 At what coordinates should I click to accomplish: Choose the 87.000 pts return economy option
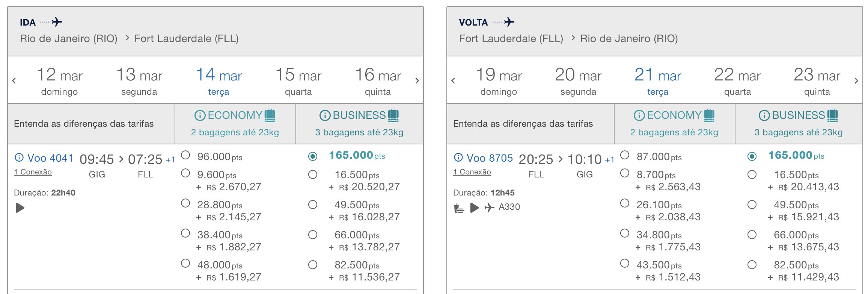point(625,155)
